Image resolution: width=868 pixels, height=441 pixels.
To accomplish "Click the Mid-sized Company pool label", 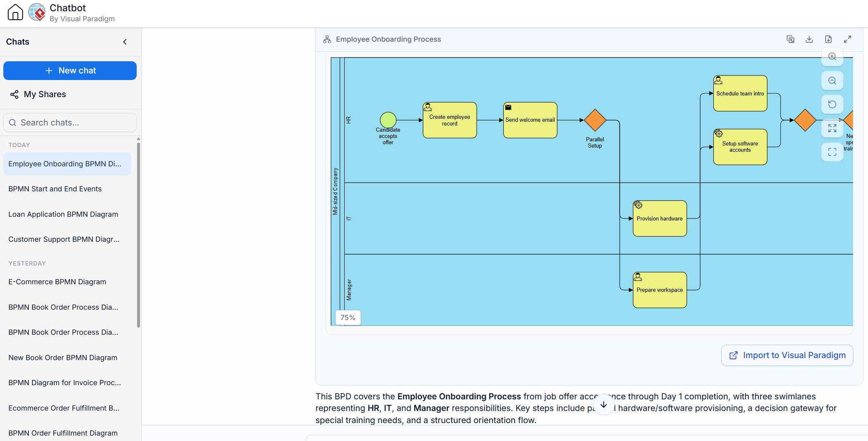I will coord(335,191).
